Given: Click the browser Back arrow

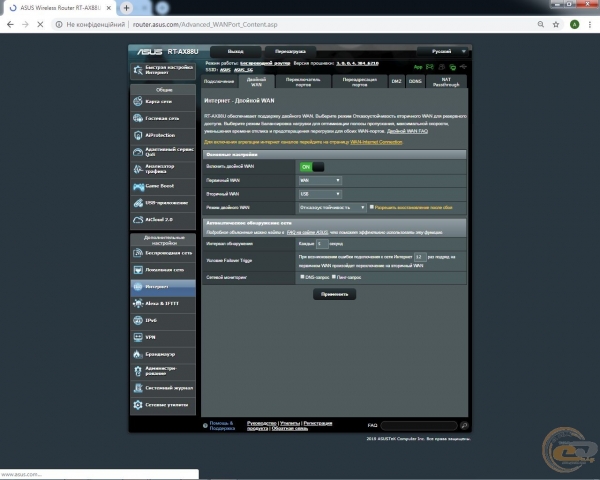Looking at the screenshot, I should click(10, 24).
